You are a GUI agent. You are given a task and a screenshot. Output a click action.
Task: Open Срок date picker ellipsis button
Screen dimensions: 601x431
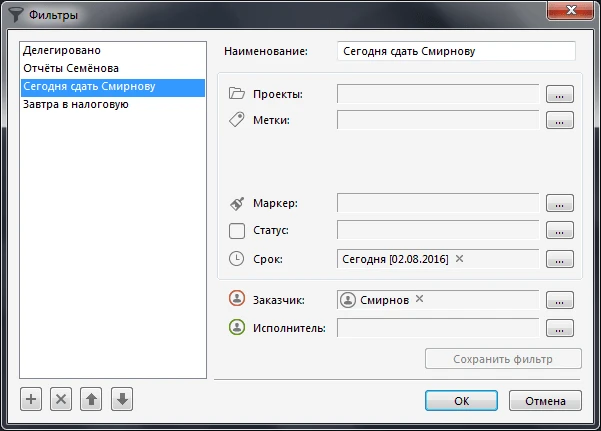click(x=560, y=259)
